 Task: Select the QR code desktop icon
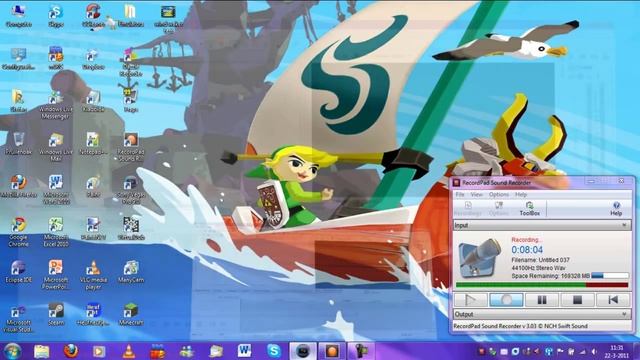click(131, 228)
